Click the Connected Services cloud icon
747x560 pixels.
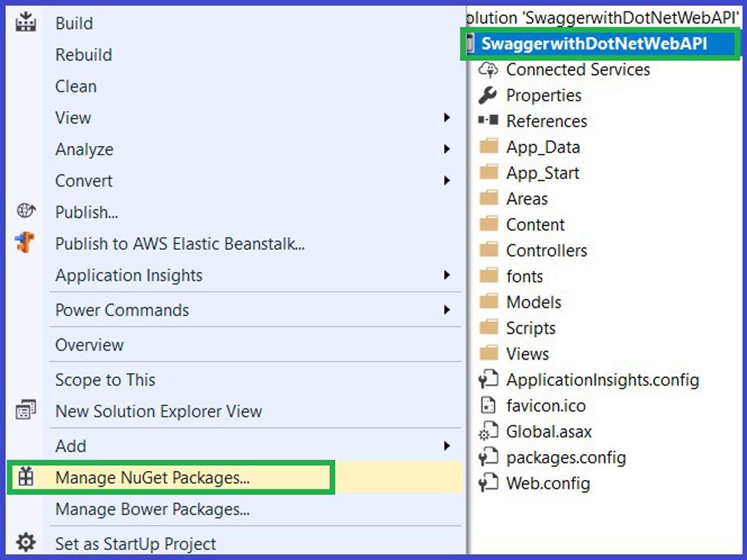coord(489,69)
